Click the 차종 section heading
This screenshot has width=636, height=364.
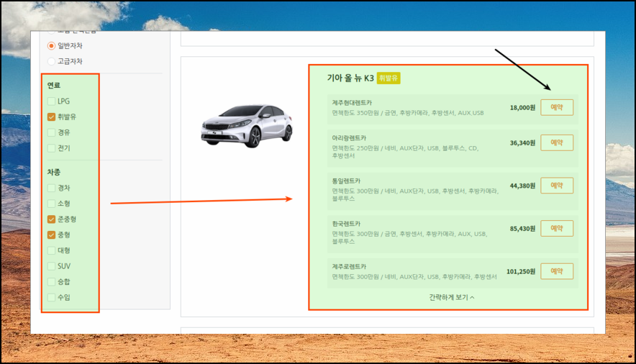click(x=53, y=172)
